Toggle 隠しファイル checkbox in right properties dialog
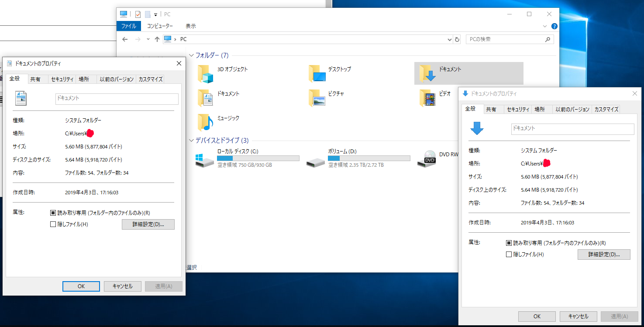 pos(509,255)
